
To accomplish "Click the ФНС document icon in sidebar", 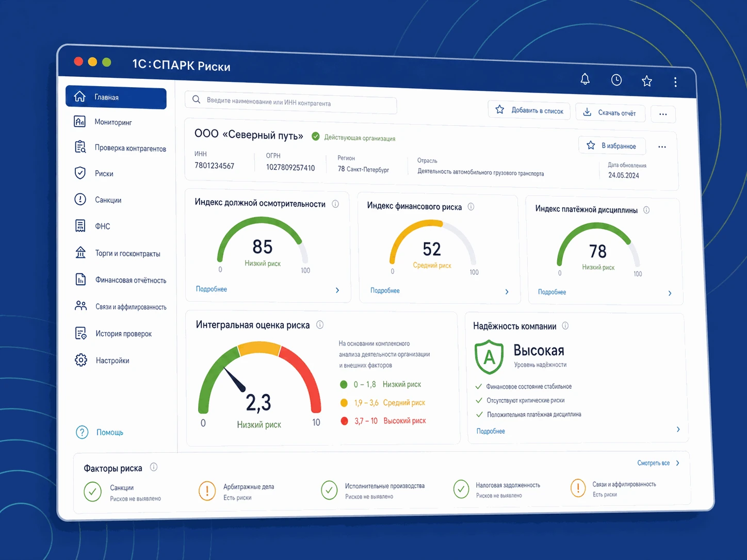I will click(80, 225).
